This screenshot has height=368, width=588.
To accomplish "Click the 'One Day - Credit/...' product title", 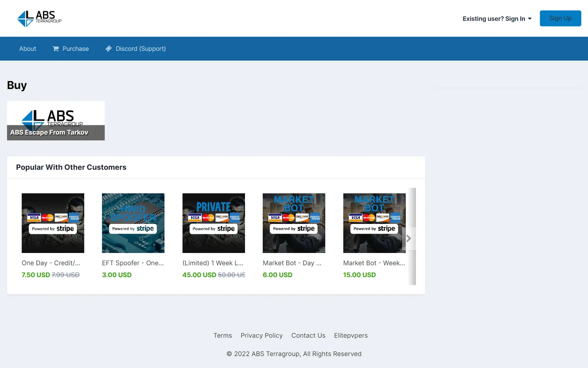I will [x=51, y=263].
